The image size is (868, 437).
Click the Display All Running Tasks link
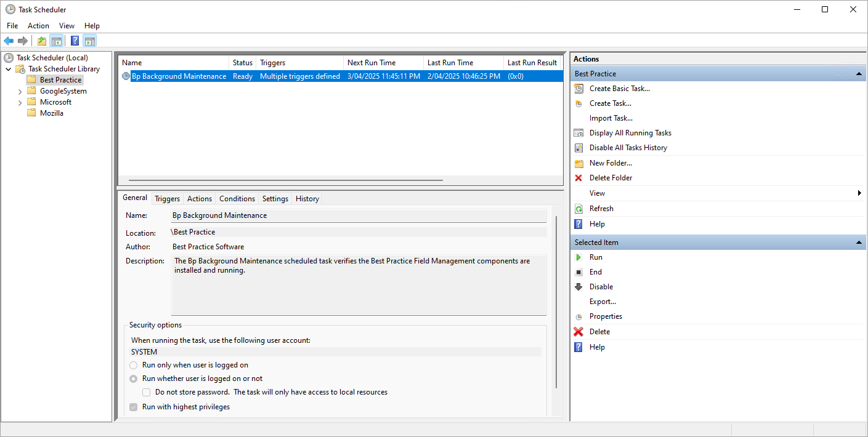point(630,133)
